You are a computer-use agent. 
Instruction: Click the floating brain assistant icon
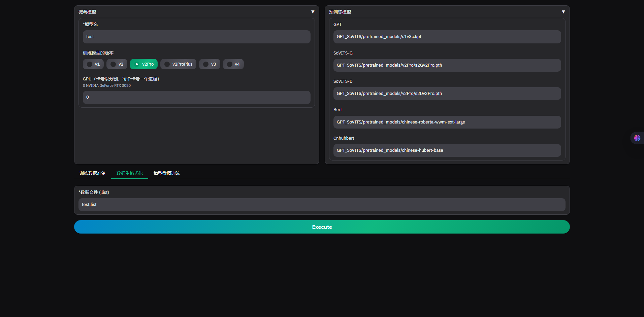(x=637, y=138)
